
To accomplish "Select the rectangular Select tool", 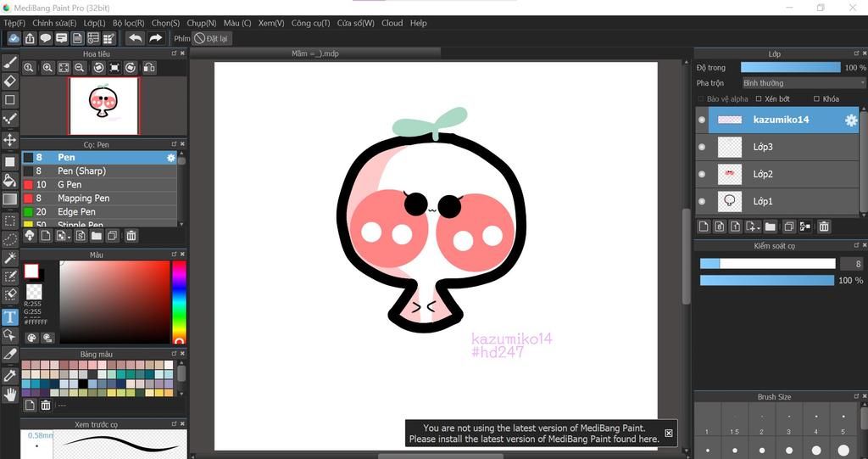I will click(x=10, y=221).
